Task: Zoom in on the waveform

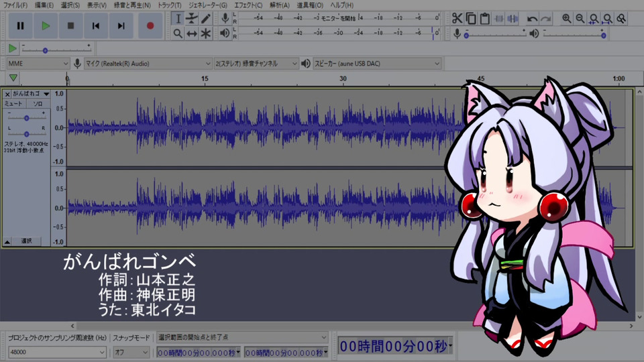Action: point(566,19)
